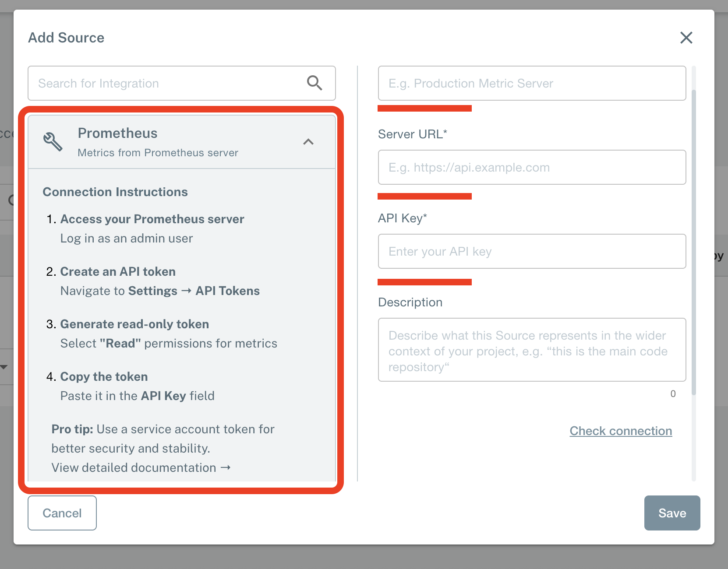Open View detailed documentation link
Viewport: 728px width, 569px height.
[x=141, y=467]
